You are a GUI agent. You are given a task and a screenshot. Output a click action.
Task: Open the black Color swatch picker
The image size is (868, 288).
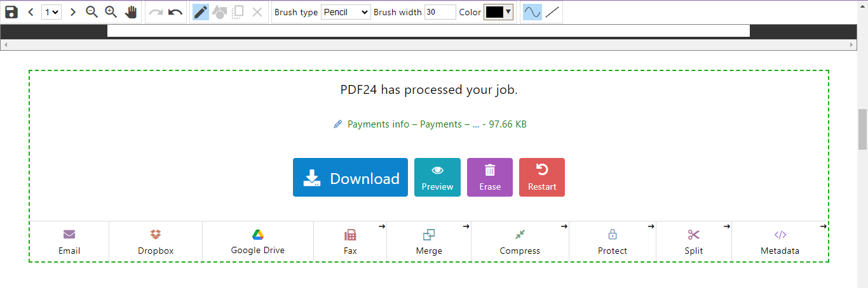[x=498, y=12]
